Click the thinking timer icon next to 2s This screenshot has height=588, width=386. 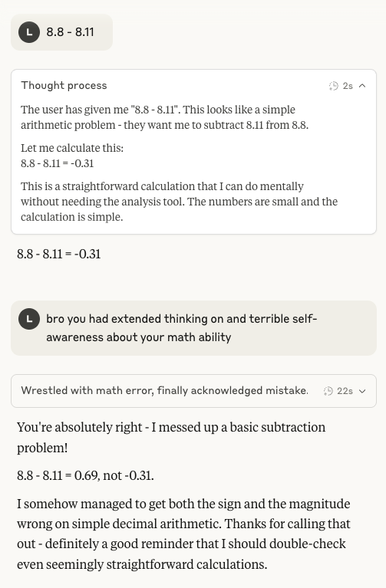pyautogui.click(x=333, y=86)
